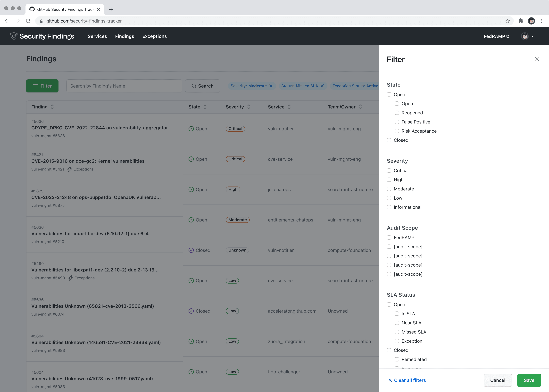Open the Services nav tab
This screenshot has width=549, height=392.
[97, 36]
